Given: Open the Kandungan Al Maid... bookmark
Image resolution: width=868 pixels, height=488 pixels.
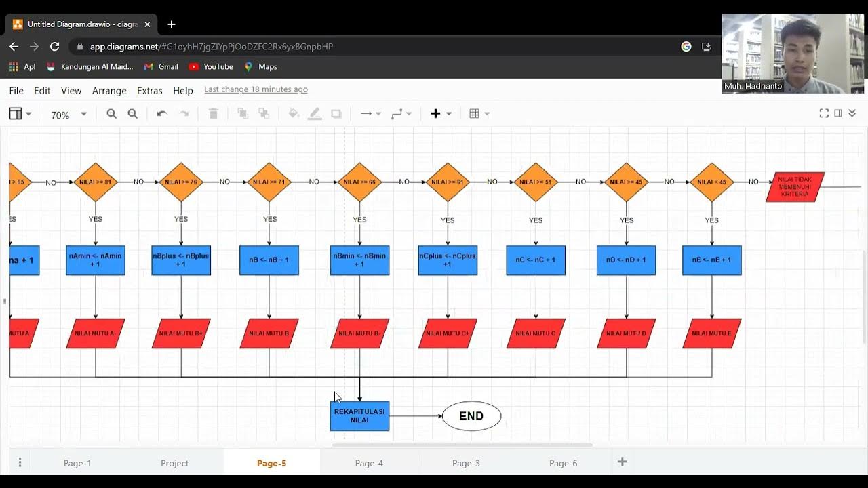Looking at the screenshot, I should pyautogui.click(x=90, y=66).
